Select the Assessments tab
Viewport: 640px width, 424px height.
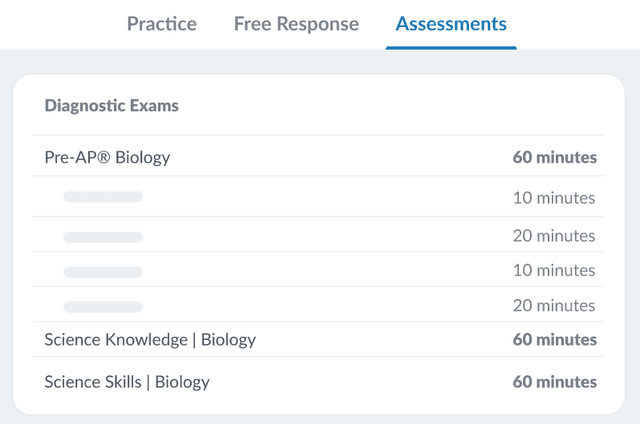click(x=451, y=24)
